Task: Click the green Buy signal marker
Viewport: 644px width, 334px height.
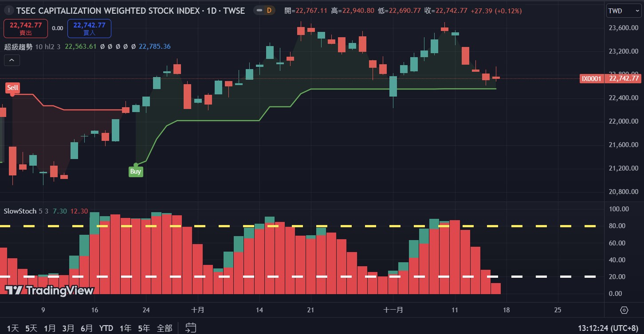Action: [136, 171]
